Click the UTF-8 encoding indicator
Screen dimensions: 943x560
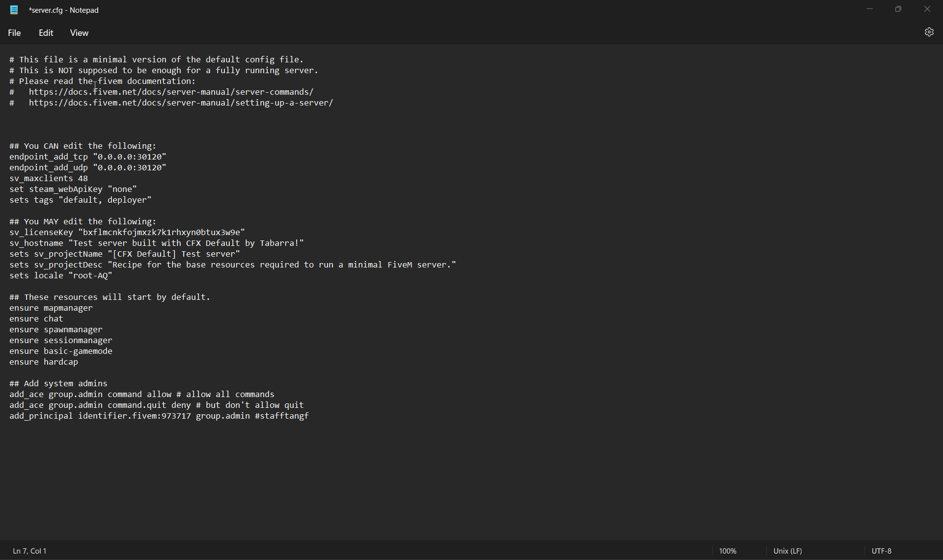pyautogui.click(x=882, y=550)
